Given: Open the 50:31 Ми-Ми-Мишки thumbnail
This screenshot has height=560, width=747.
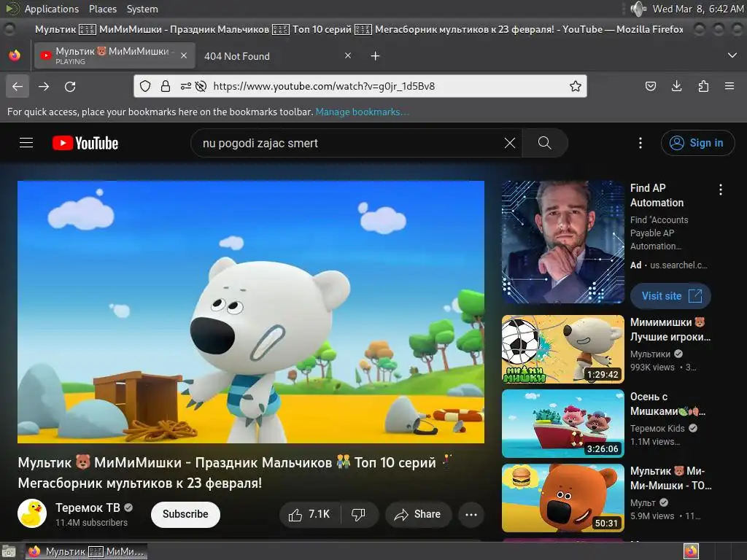Looking at the screenshot, I should (x=562, y=497).
